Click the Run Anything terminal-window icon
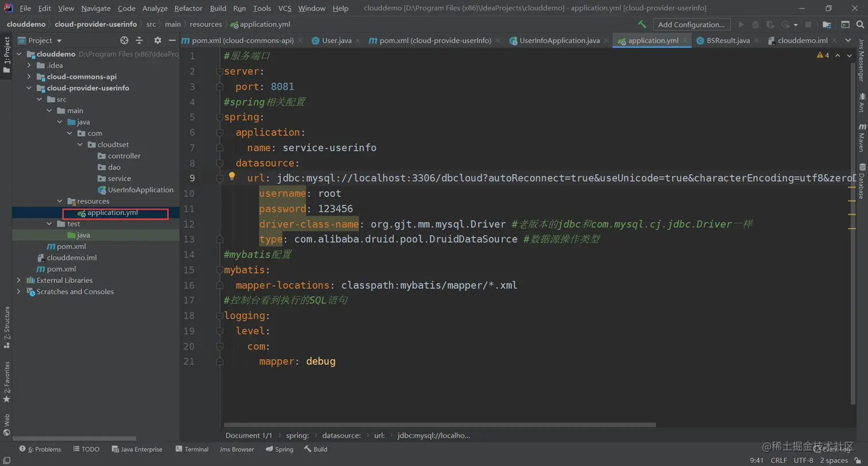The width and height of the screenshot is (868, 466). (x=845, y=24)
